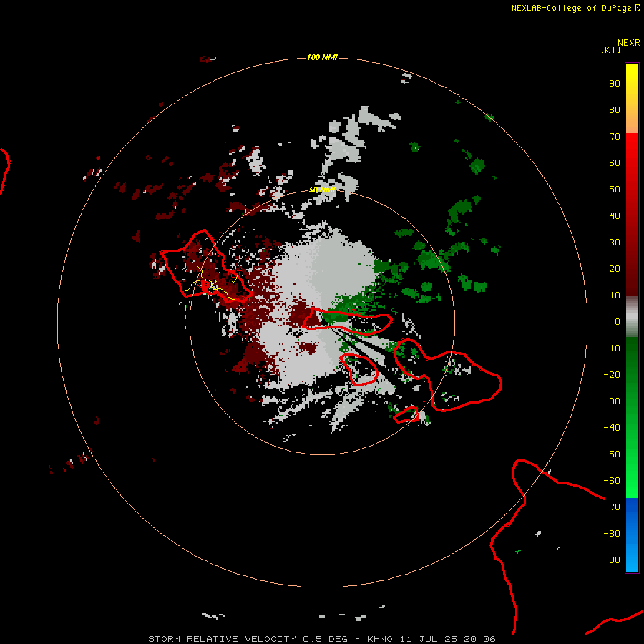Click the -30 scale value
This screenshot has width=644, height=644.
click(612, 401)
